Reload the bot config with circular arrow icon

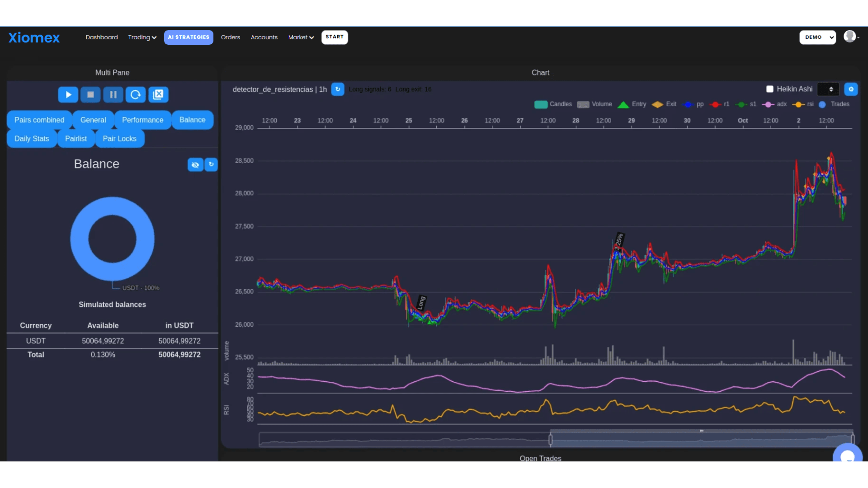pos(136,94)
